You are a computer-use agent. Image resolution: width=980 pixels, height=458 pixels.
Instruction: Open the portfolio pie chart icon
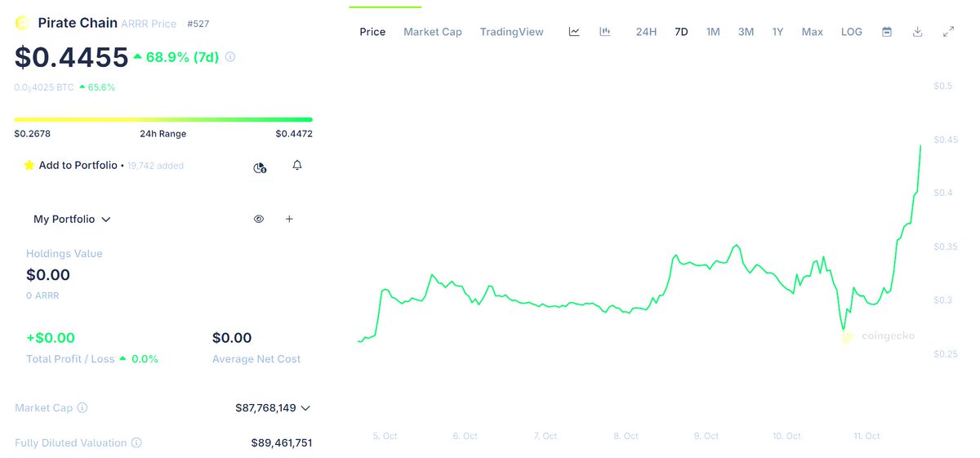[260, 167]
